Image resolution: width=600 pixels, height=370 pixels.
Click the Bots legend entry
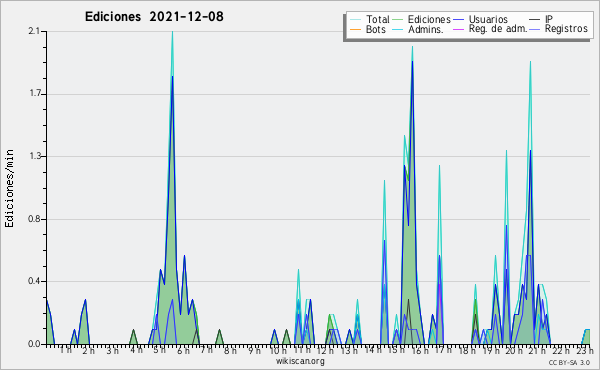pyautogui.click(x=375, y=29)
